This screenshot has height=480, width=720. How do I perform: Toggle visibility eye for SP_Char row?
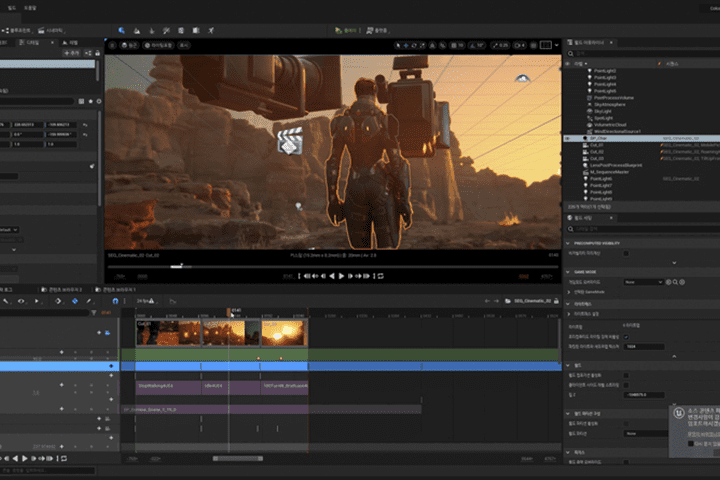pos(568,138)
